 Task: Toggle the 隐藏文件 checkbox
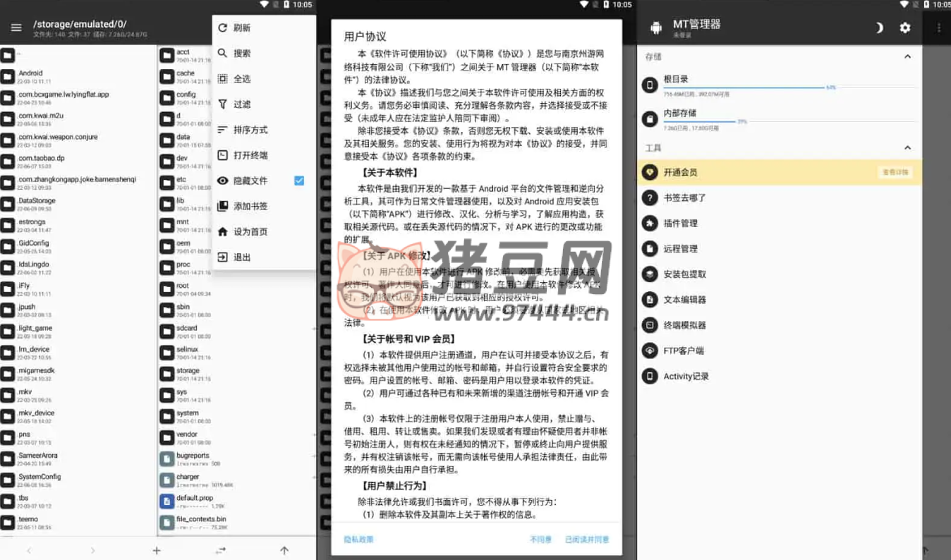pyautogui.click(x=298, y=181)
